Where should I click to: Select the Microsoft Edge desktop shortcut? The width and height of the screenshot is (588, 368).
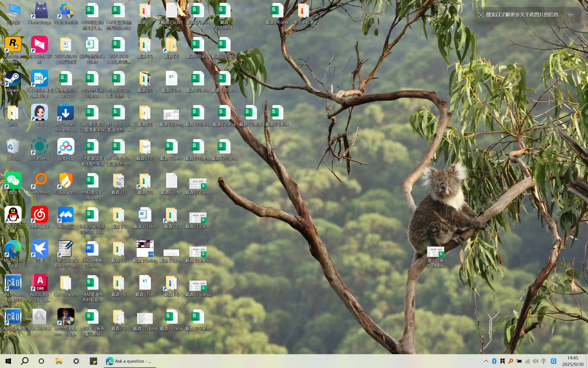(x=13, y=255)
